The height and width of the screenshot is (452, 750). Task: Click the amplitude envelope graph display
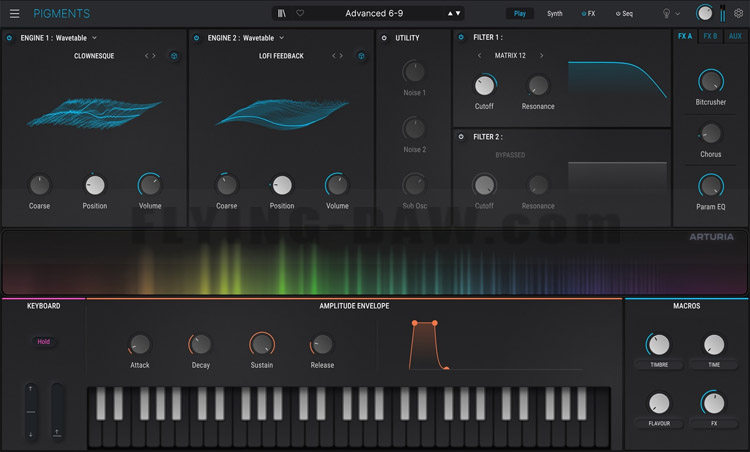[496, 345]
